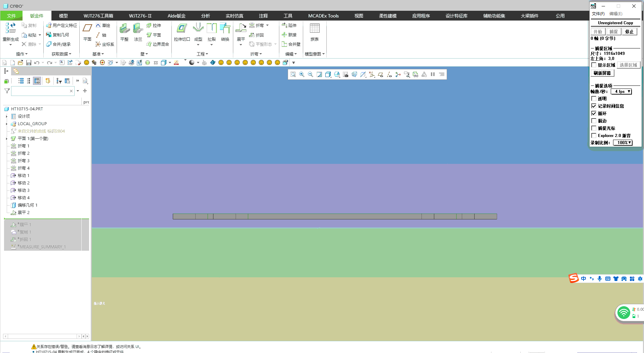This screenshot has width=644, height=353.
Task: Click the model tree filter search field
Action: click(x=40, y=91)
